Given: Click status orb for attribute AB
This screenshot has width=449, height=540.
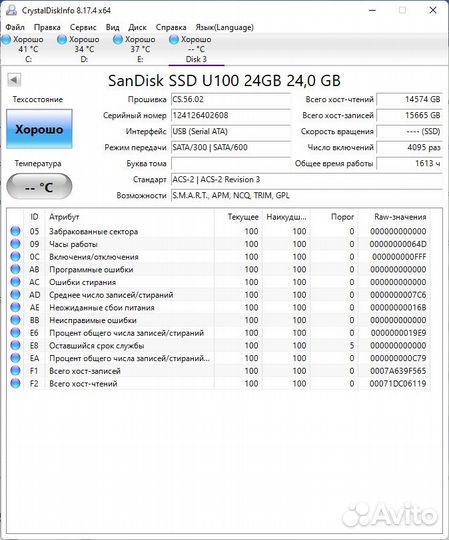Looking at the screenshot, I should tap(15, 269).
